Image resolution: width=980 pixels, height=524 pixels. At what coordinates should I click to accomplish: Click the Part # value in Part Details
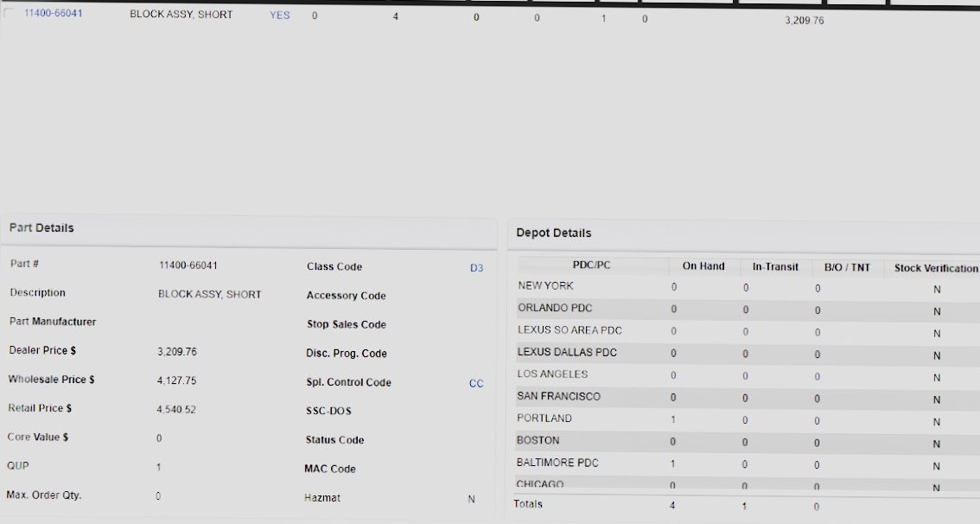(188, 265)
